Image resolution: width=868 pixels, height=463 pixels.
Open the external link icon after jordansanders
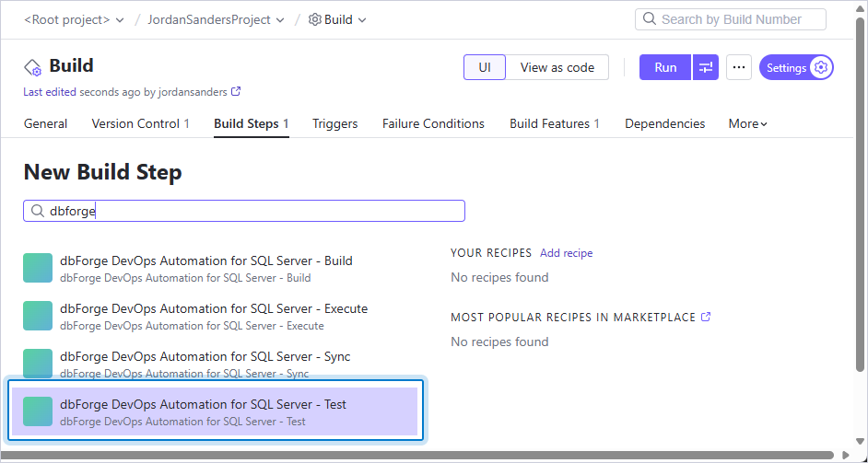coord(236,92)
